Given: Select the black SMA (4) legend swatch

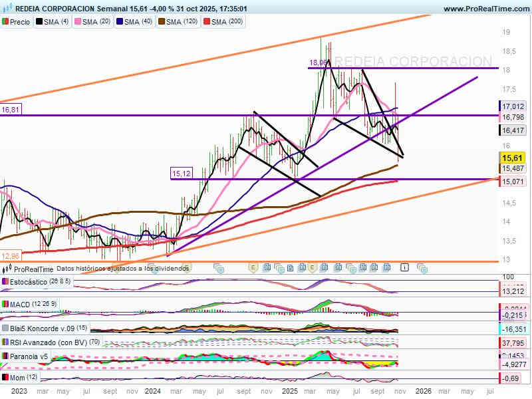Looking at the screenshot, I should coord(39,22).
